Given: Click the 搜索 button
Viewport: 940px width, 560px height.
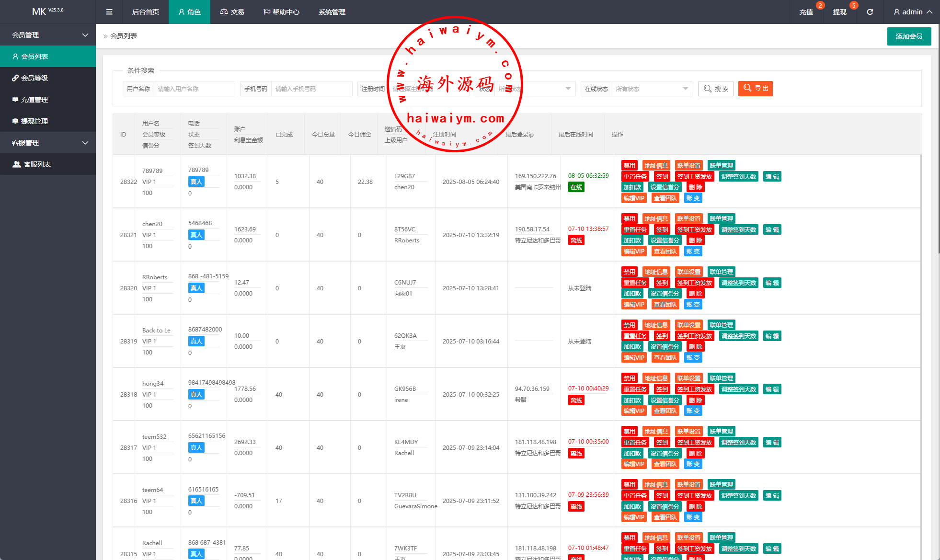Looking at the screenshot, I should pyautogui.click(x=715, y=89).
